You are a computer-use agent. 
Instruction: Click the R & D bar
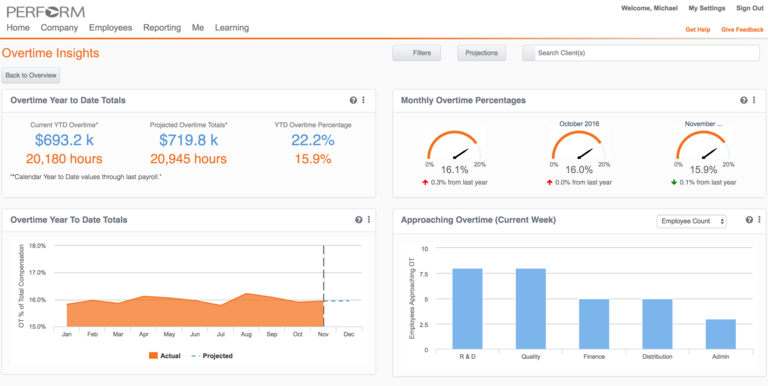(467, 309)
